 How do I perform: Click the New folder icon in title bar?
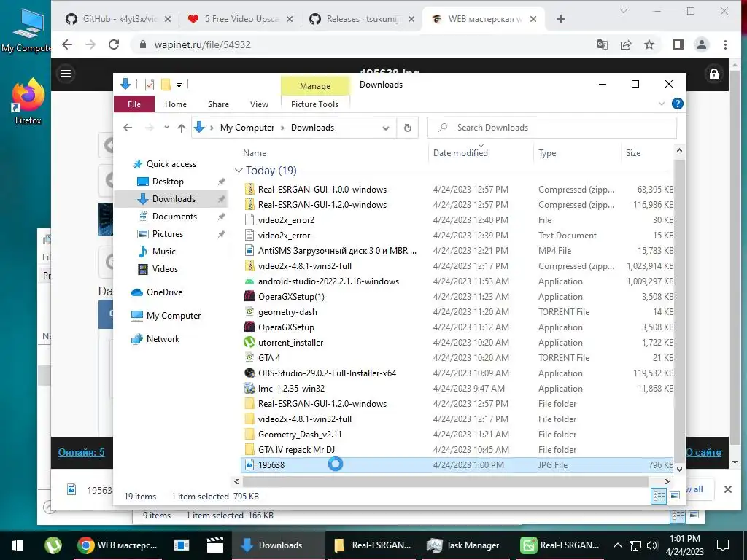(x=166, y=85)
